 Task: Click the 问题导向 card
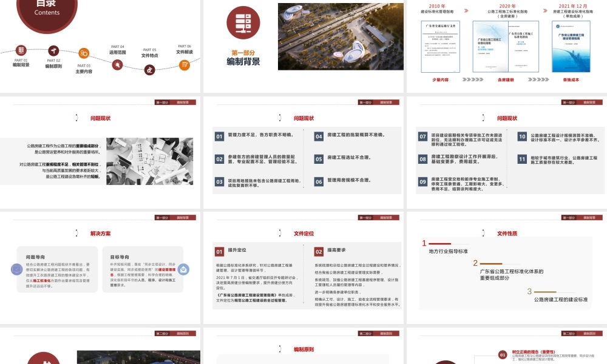click(57, 269)
